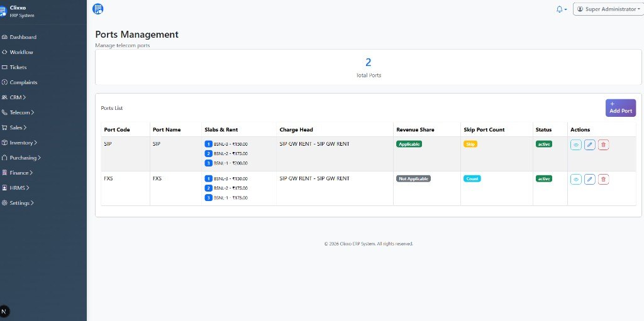Click the Purchasing bag icon
Image resolution: width=644 pixels, height=321 pixels.
coord(4,158)
